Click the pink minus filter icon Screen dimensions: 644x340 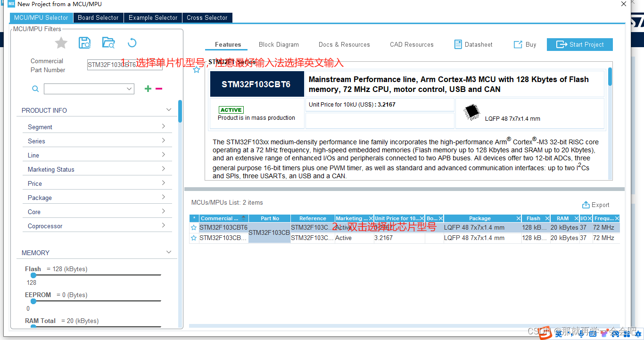click(159, 89)
